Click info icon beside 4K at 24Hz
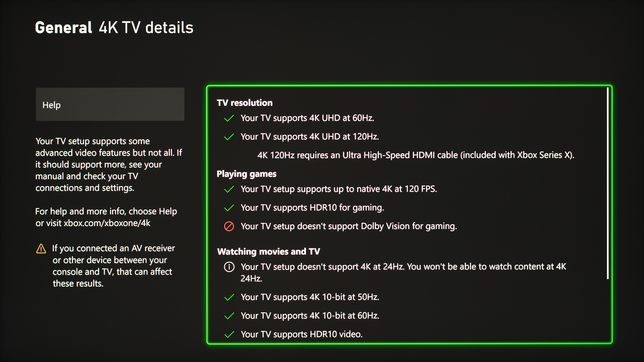Viewport: 644px width, 362px height. point(229,267)
